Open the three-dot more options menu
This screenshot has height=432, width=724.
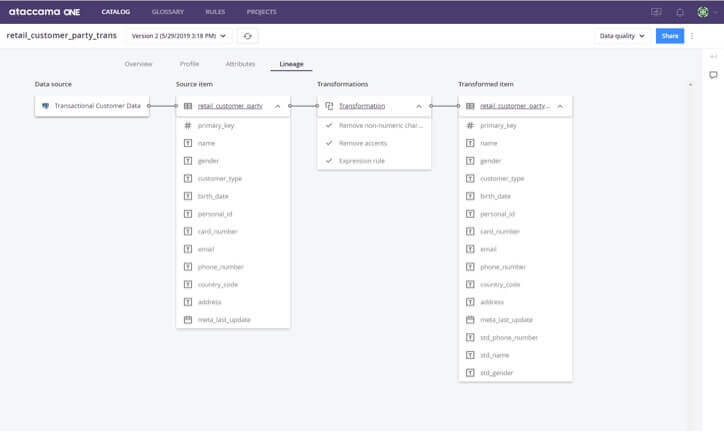coord(692,36)
